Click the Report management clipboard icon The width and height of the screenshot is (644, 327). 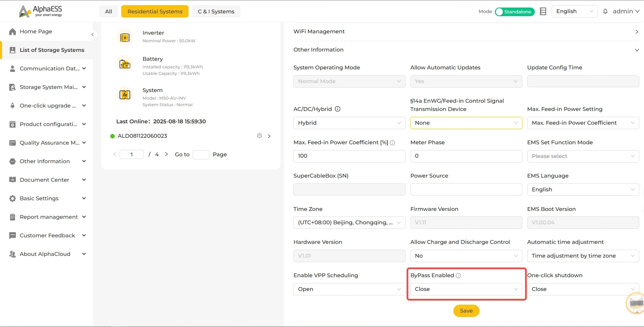[x=13, y=217]
